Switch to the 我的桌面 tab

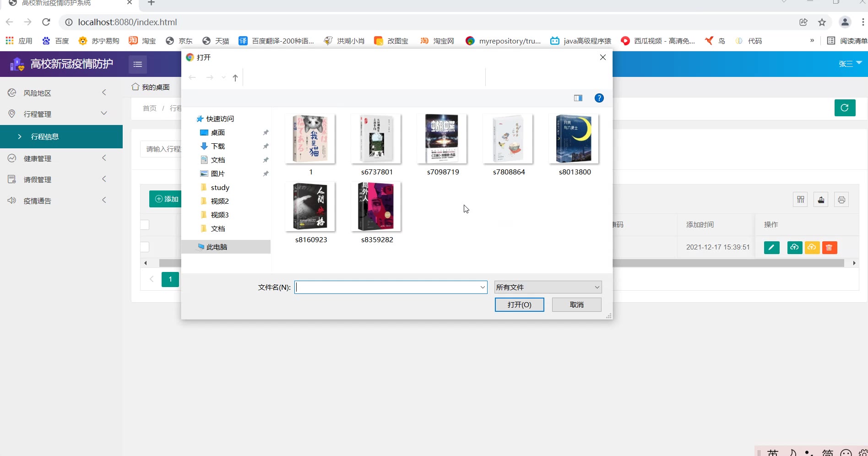[x=151, y=87]
